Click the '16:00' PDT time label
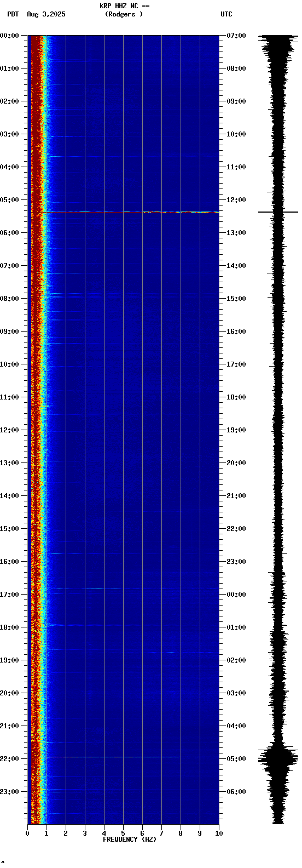Viewport: 302px width, 868px height. pos(9,562)
